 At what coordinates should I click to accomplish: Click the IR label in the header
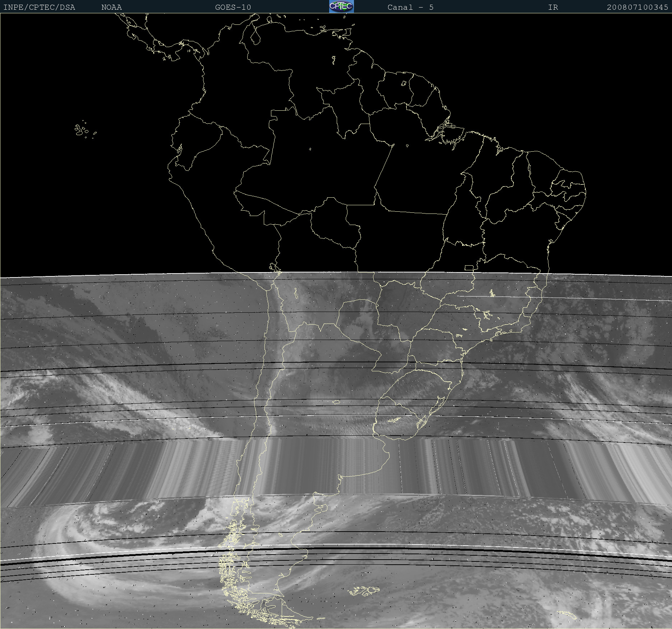(x=553, y=7)
